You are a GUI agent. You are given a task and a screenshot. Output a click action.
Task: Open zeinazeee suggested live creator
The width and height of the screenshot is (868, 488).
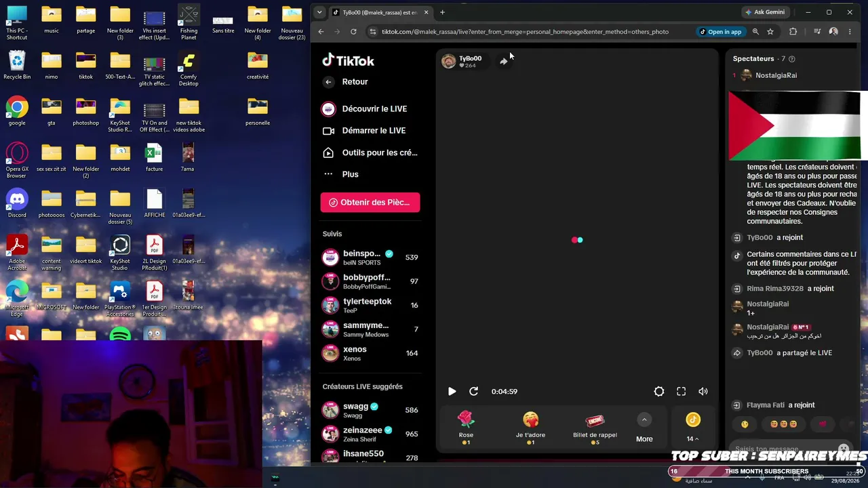point(370,434)
